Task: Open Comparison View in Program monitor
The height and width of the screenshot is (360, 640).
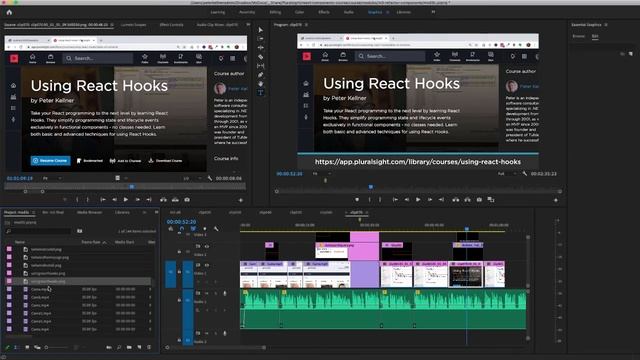Action: click(491, 200)
